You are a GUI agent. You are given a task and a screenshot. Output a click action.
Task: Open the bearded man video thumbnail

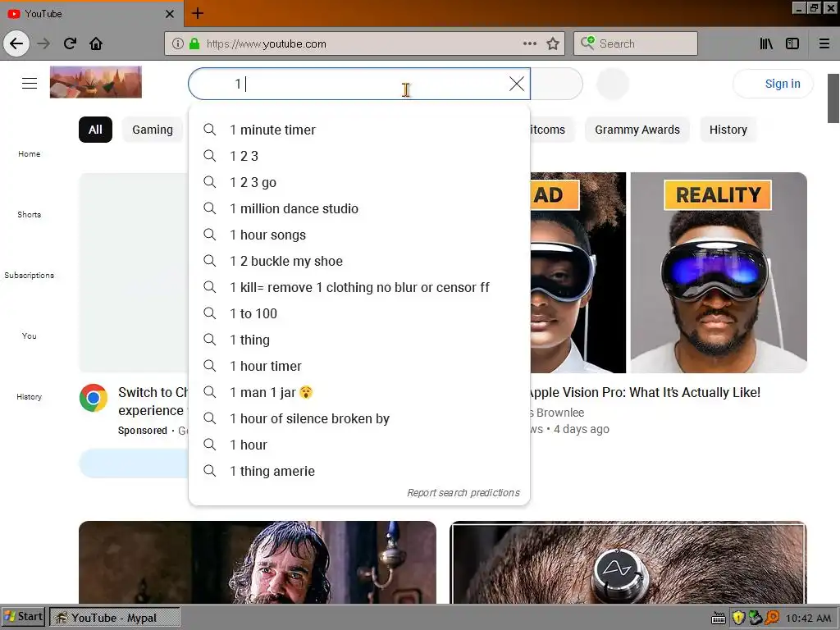pyautogui.click(x=258, y=562)
